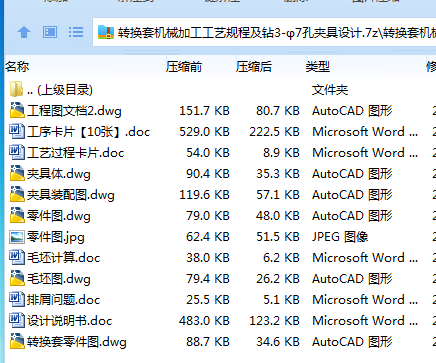Select file 毛坯计算.doc
Screen dimensions: 436x363
coord(64,258)
